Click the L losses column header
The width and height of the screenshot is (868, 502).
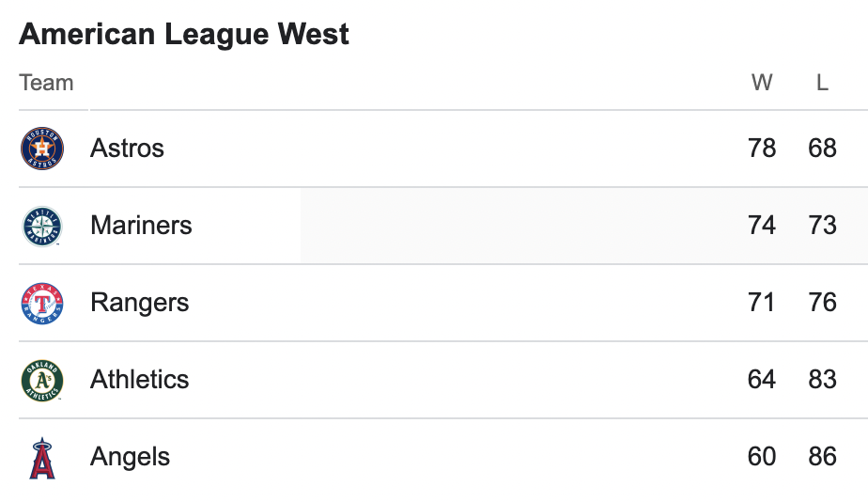click(822, 83)
